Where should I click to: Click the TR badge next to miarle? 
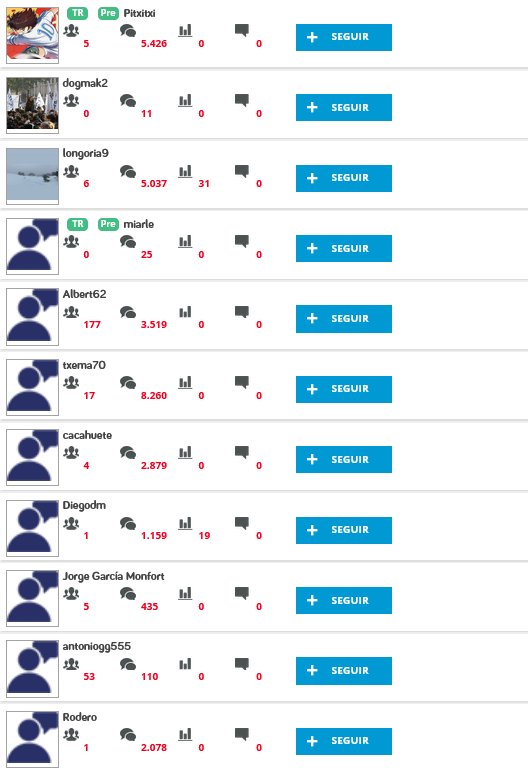78,224
